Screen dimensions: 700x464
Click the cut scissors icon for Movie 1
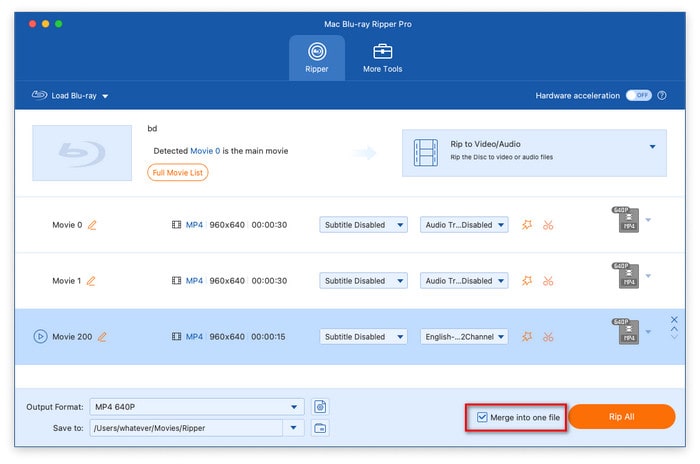point(548,281)
